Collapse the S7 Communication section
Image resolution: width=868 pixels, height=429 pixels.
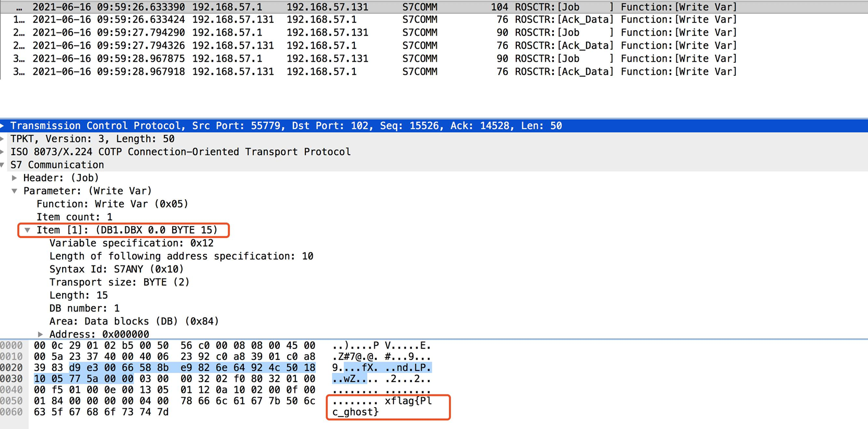click(x=3, y=165)
